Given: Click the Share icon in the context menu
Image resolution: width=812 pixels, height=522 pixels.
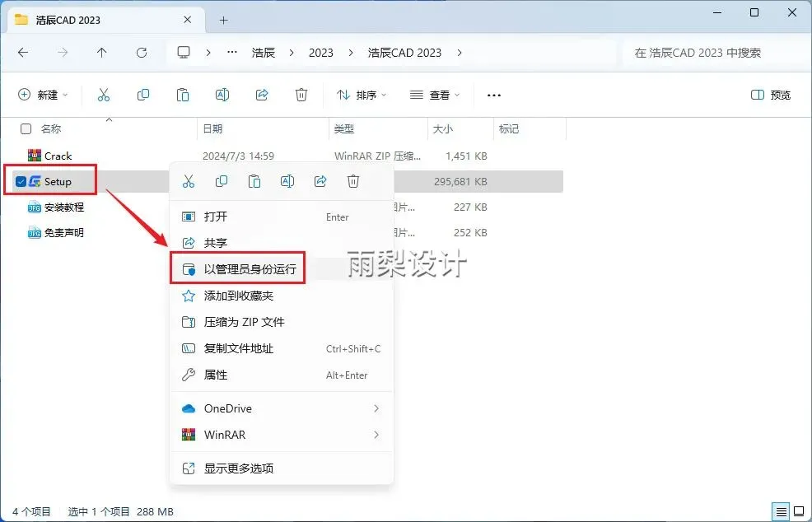Looking at the screenshot, I should 320,181.
